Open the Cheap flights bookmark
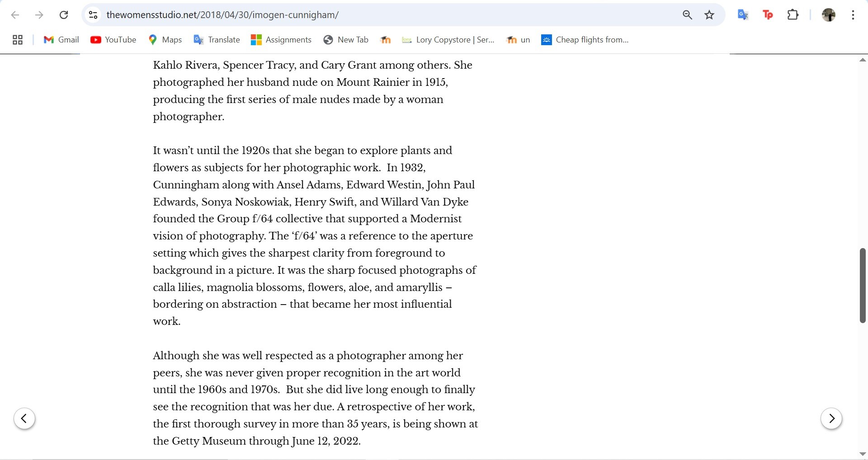The width and height of the screenshot is (868, 460). click(584, 40)
